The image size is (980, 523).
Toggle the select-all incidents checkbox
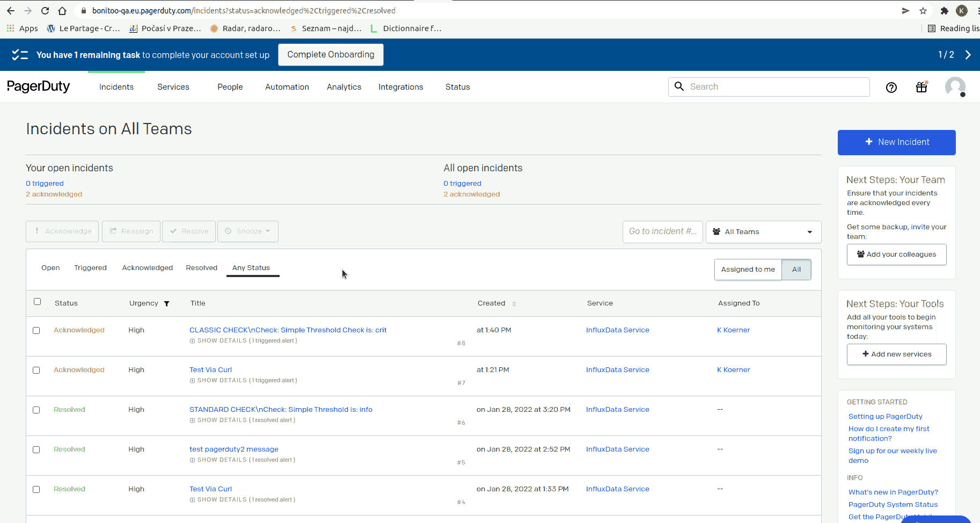click(x=37, y=302)
